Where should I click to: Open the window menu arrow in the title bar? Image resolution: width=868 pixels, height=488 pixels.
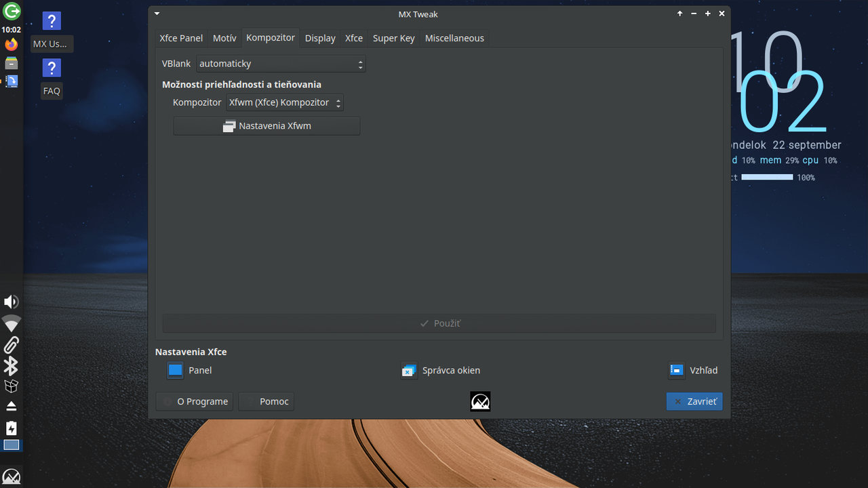click(157, 14)
